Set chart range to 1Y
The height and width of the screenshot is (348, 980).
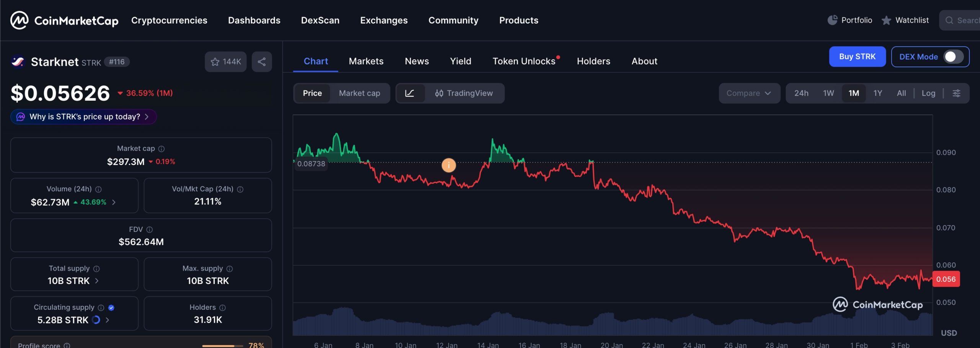pos(878,93)
